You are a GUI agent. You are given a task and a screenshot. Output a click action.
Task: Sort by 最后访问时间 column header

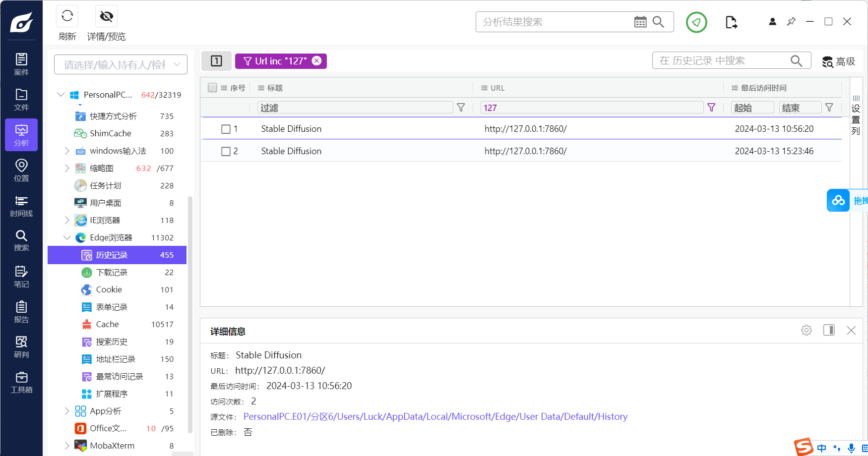point(759,88)
